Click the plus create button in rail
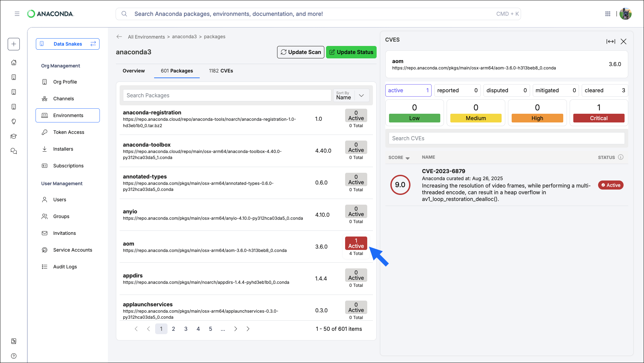 point(14,44)
